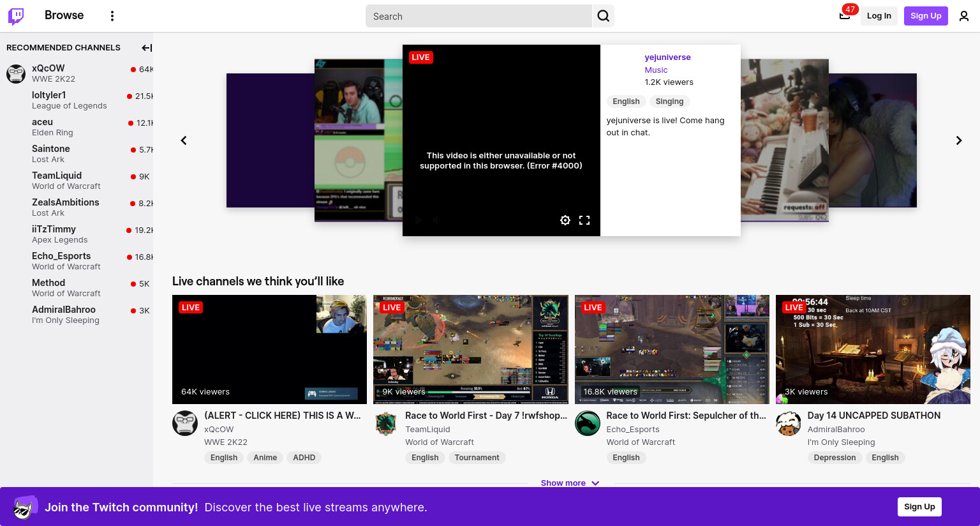Click English tag under Echo_Esports stream
The width and height of the screenshot is (980, 526).
coord(626,458)
